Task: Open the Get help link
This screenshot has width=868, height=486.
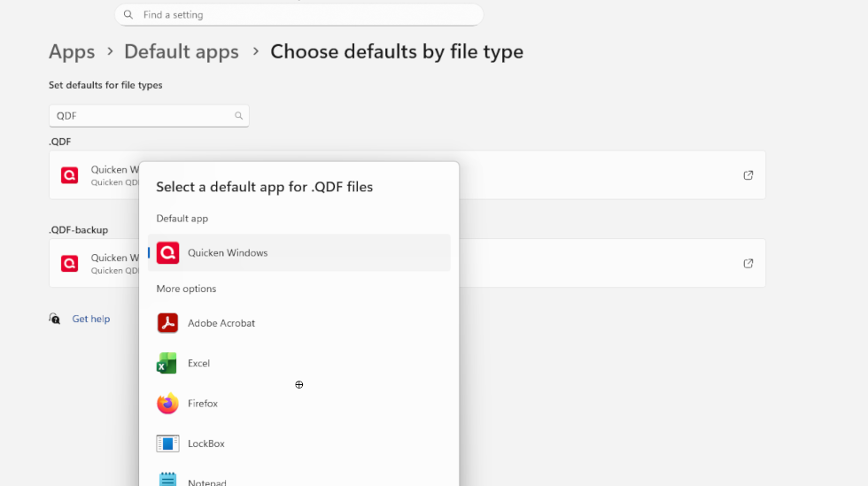Action: 91,319
